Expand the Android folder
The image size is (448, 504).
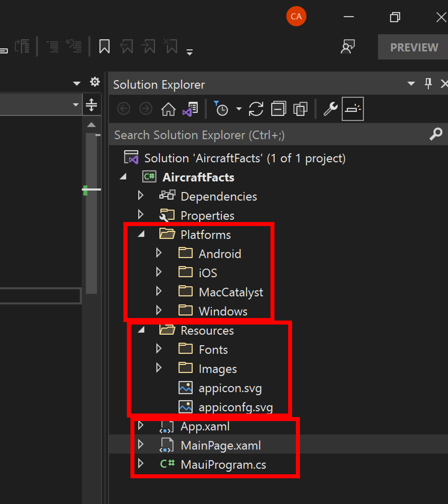[159, 253]
